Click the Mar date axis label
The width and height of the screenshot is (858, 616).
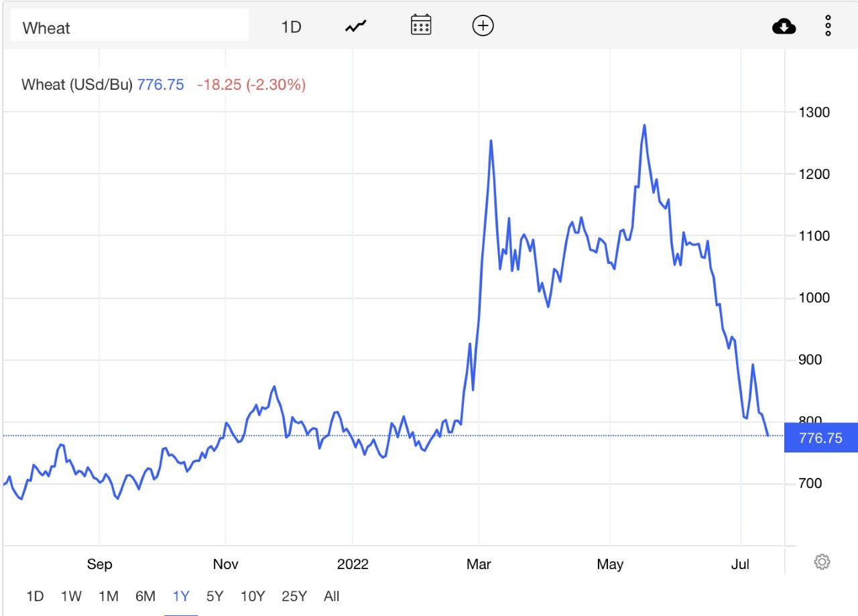click(x=479, y=564)
